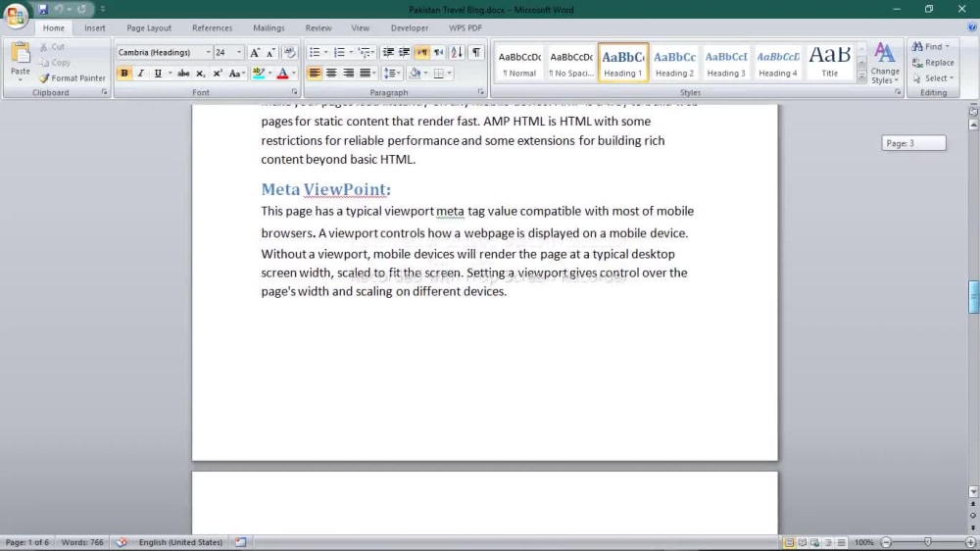980x551 pixels.
Task: Toggle underline formatting
Action: (x=158, y=74)
